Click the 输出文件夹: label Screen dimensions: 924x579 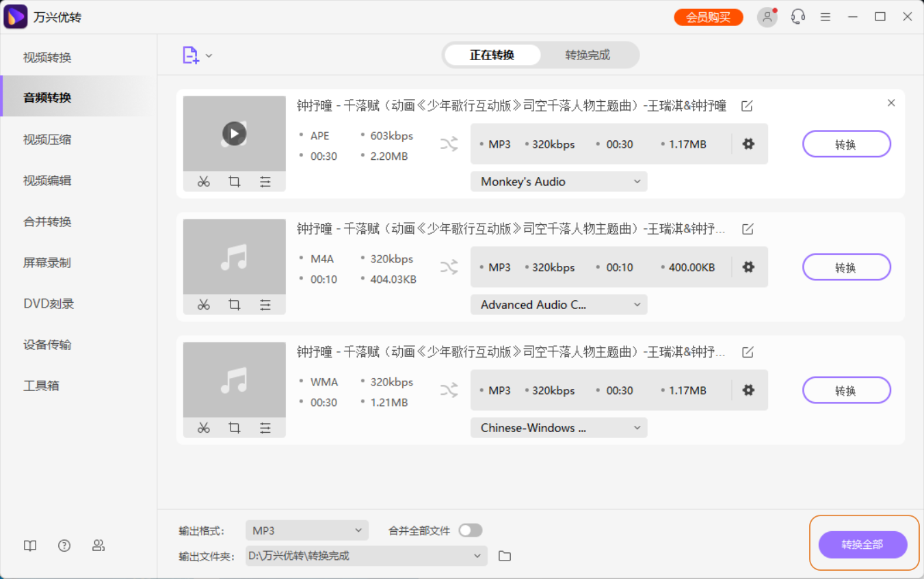pyautogui.click(x=207, y=556)
